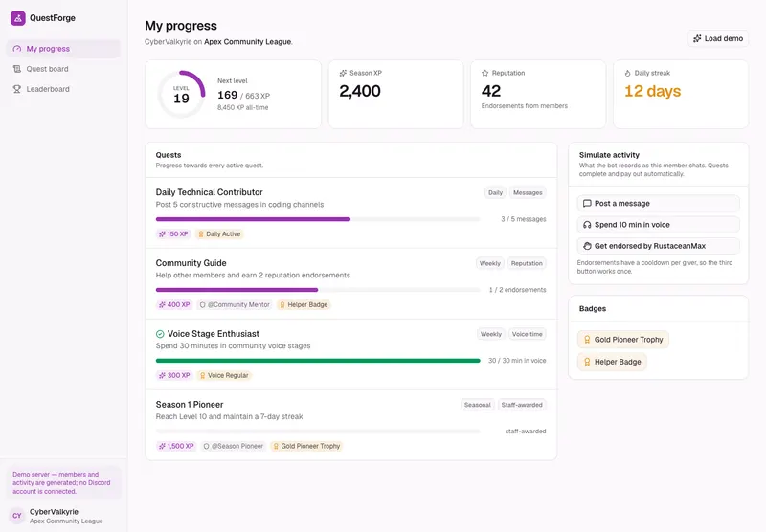Click the Quest board scroll icon
The width and height of the screenshot is (766, 532).
17,69
